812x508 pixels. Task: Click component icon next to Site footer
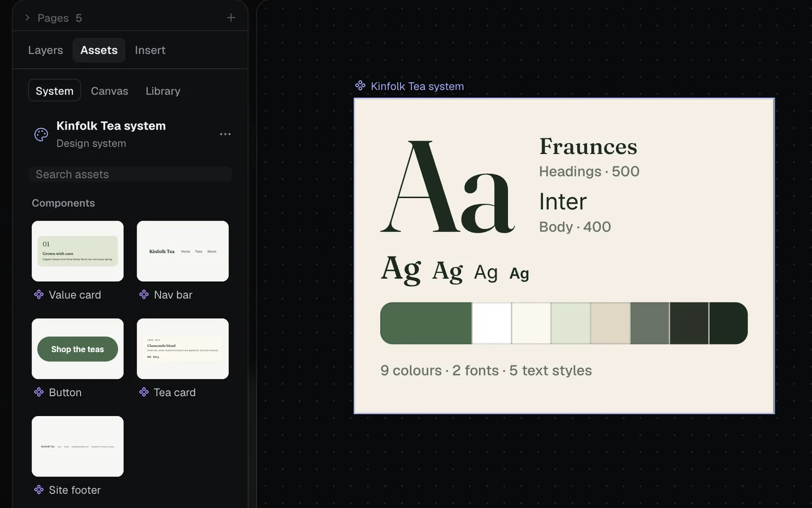(x=39, y=489)
